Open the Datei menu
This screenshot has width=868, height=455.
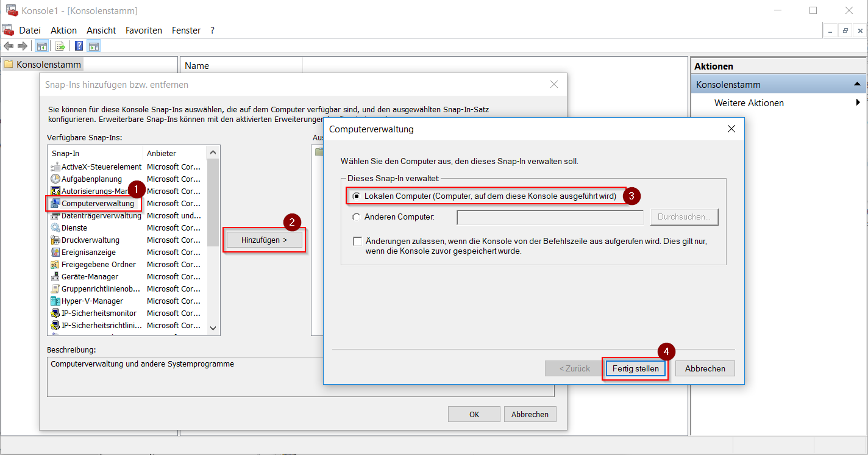click(x=30, y=30)
